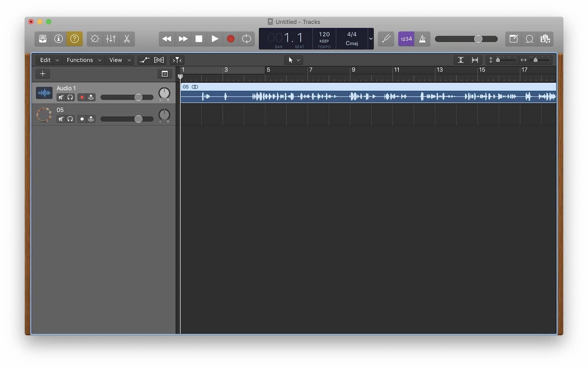Click the red Record button

230,39
